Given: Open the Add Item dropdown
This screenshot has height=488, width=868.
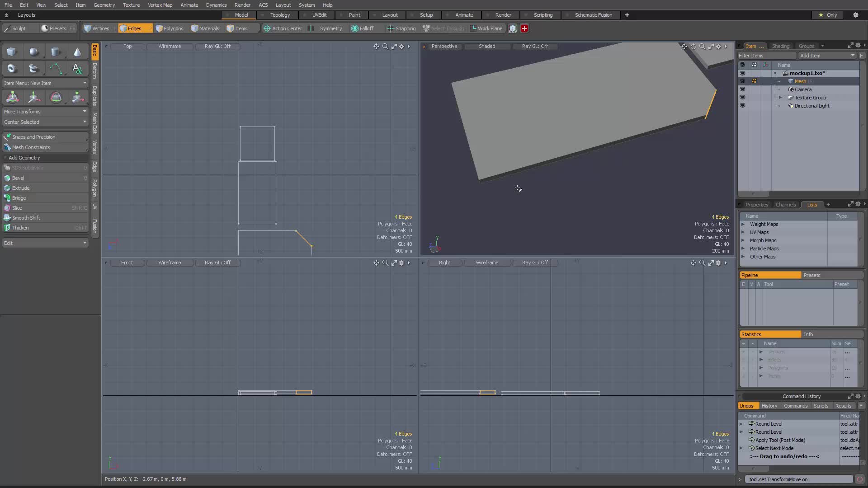Looking at the screenshot, I should [827, 56].
